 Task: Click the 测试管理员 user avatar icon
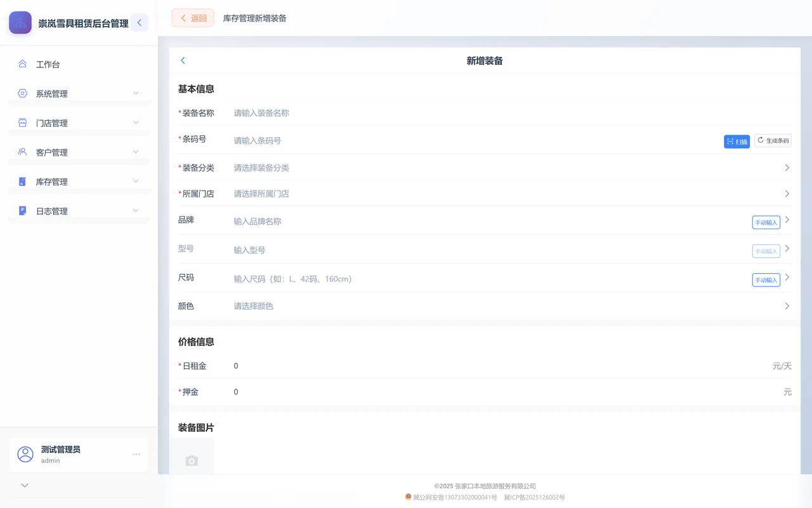(25, 454)
